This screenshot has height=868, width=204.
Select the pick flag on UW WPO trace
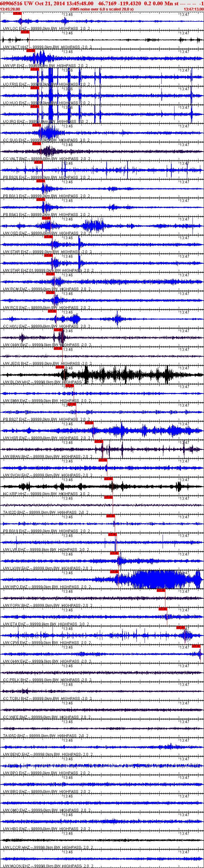114,572
